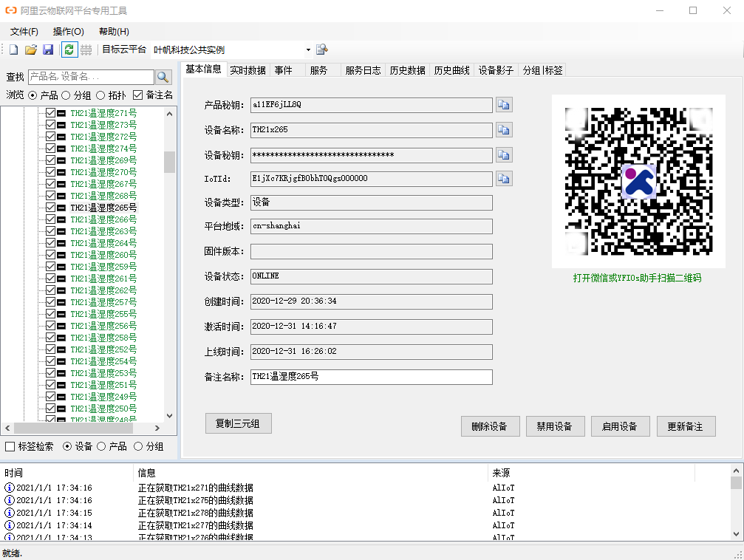Copy the 产品秘钥 value
The width and height of the screenshot is (744, 560).
[504, 105]
